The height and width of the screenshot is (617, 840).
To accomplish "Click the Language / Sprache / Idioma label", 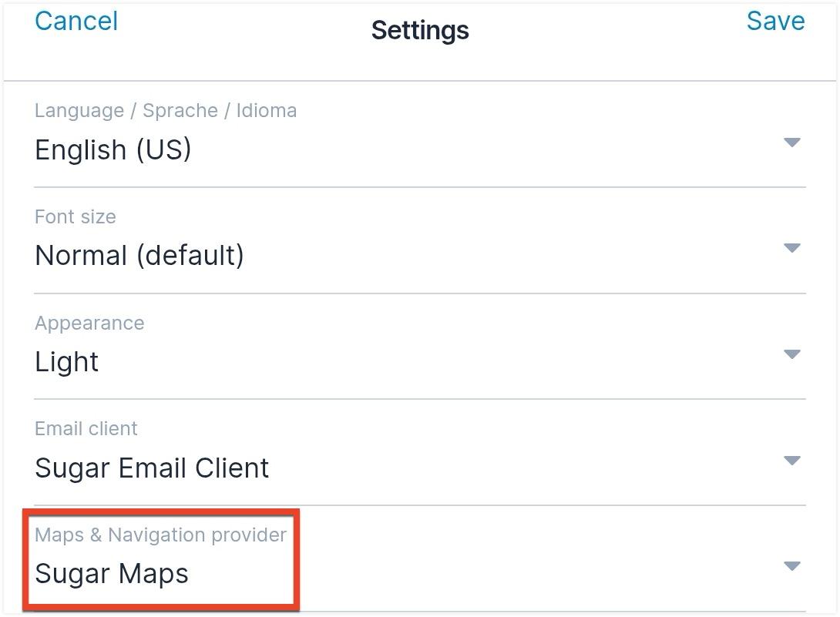I will (166, 110).
